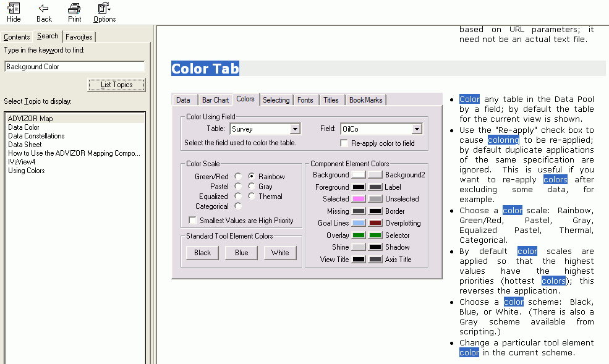Click the Shine color swatch
The image size is (609, 364).
(359, 247)
